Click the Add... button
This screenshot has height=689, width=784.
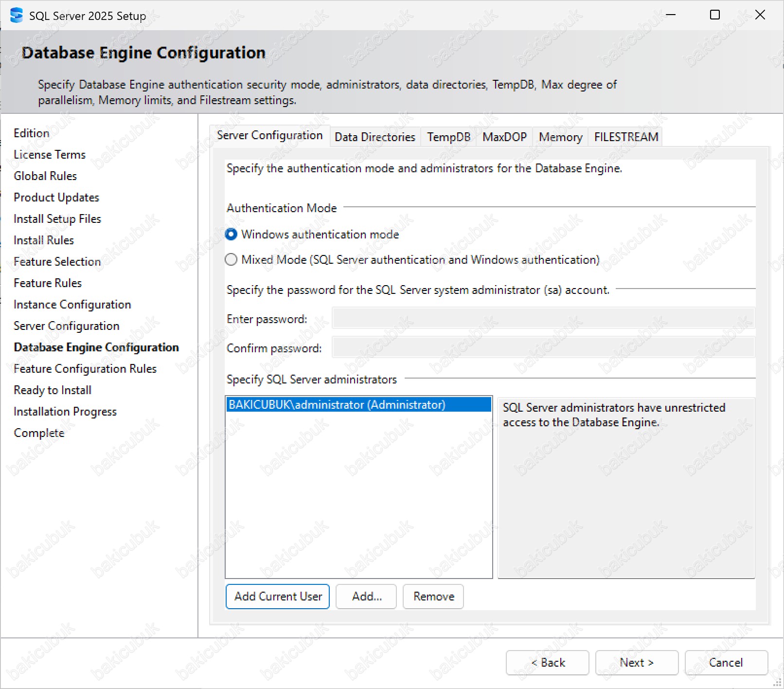[x=367, y=597]
